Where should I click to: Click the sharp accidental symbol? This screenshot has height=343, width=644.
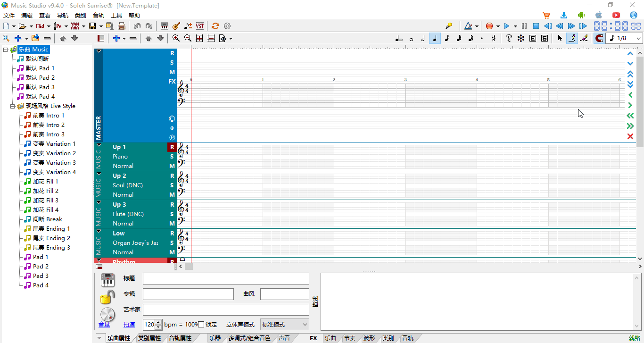pos(493,38)
